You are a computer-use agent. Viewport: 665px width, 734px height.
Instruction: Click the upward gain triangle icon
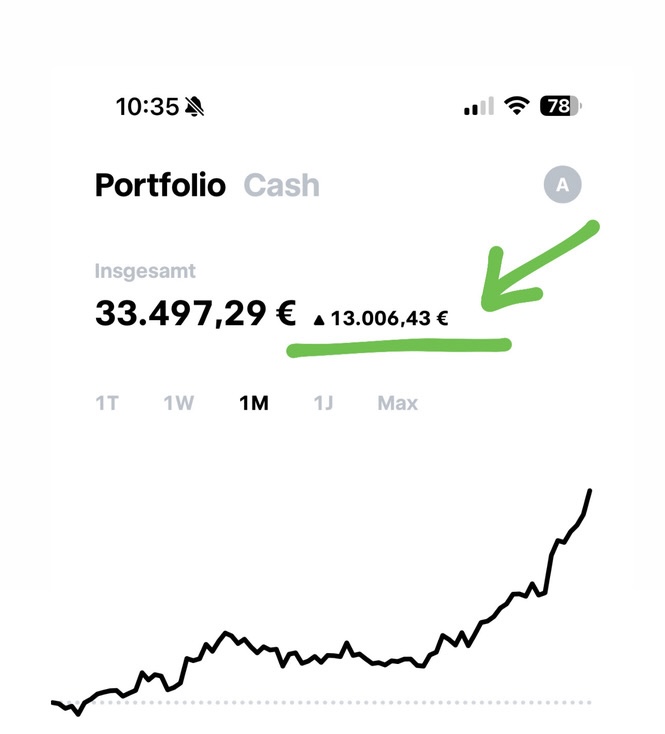pos(319,320)
